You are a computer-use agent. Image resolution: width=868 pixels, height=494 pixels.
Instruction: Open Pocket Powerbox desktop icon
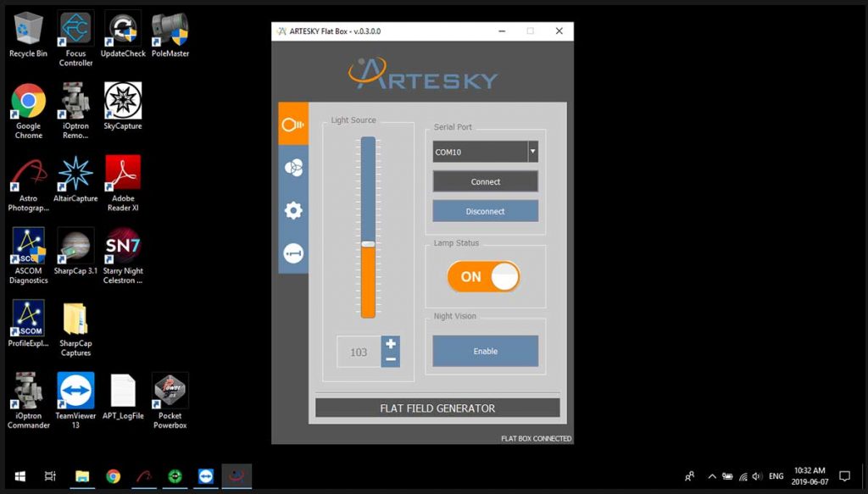coord(170,391)
